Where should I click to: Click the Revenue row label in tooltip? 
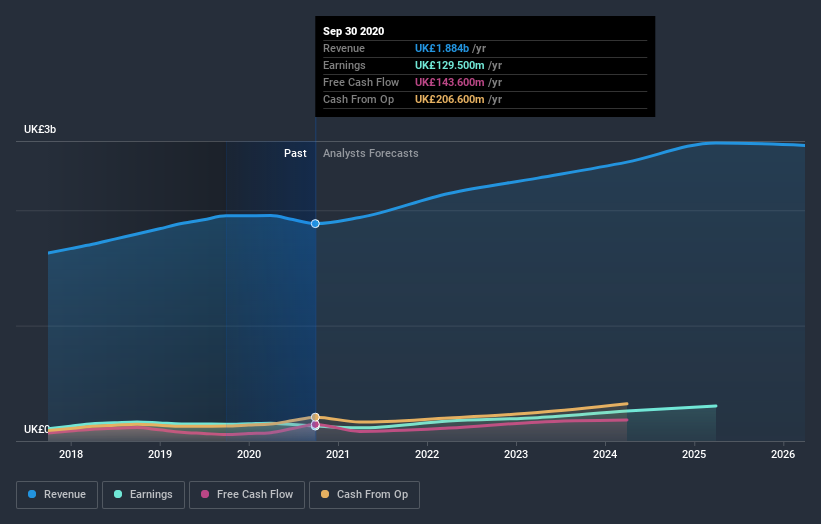(x=344, y=48)
